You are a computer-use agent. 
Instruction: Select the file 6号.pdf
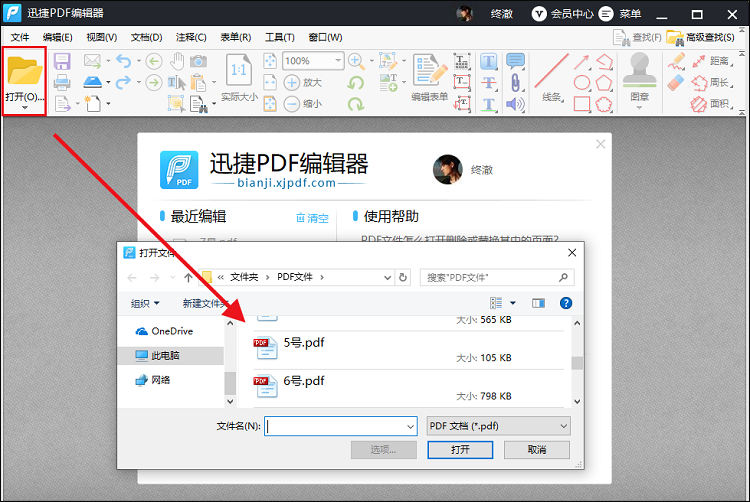[x=408, y=388]
